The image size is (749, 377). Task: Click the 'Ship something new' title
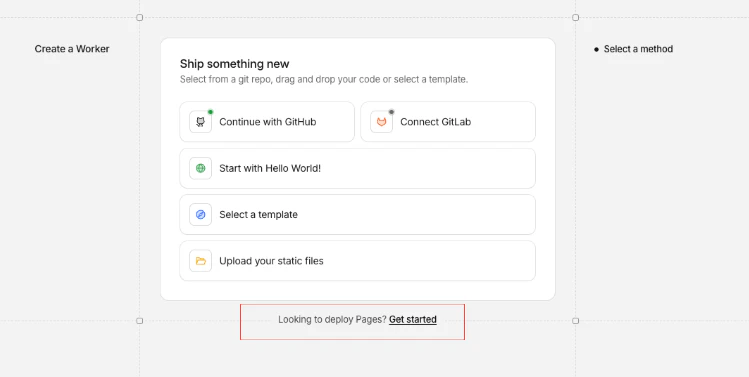235,64
